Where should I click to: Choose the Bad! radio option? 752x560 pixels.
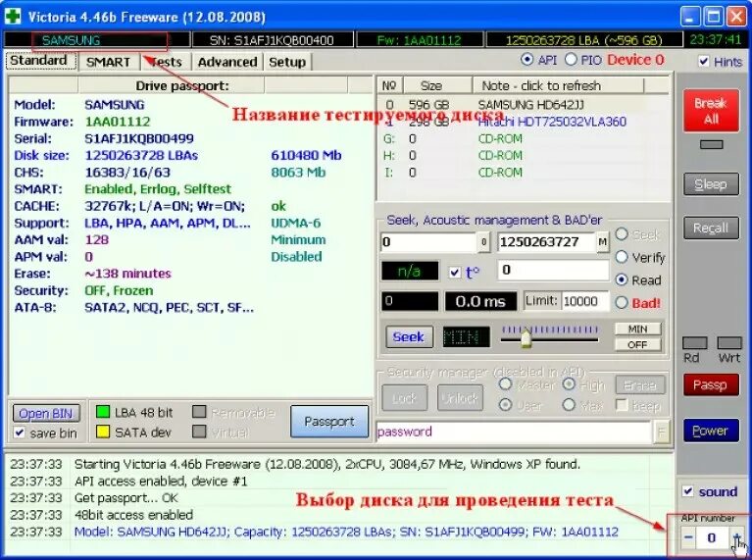[x=622, y=302]
